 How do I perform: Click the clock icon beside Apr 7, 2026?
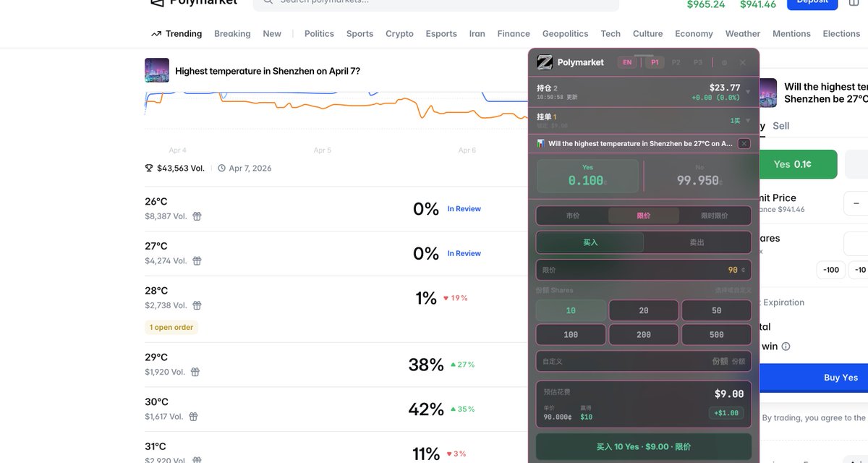point(221,168)
